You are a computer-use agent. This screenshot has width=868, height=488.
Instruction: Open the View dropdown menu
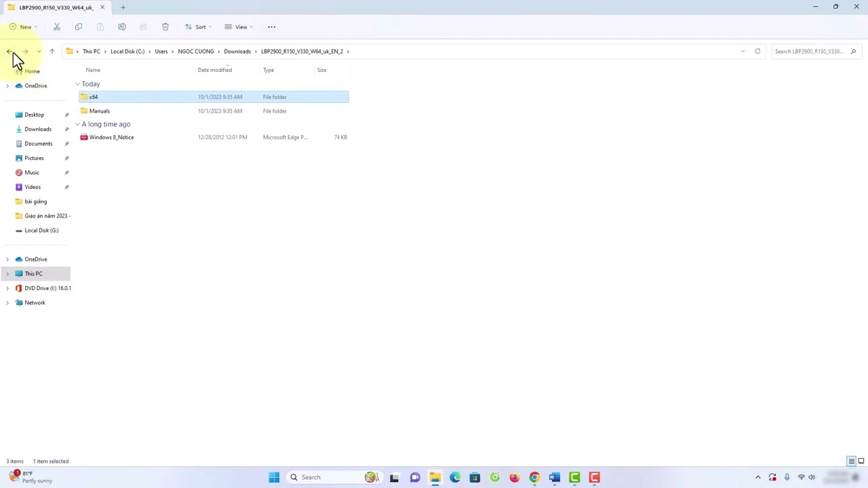[239, 27]
